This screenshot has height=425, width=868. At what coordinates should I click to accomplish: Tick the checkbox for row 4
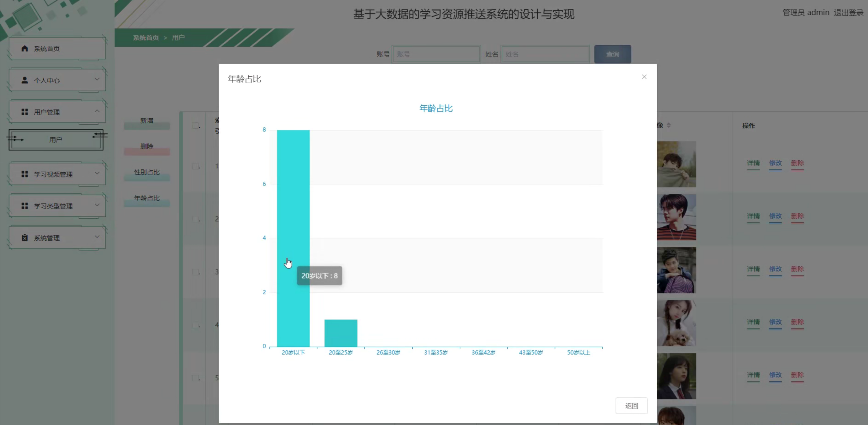tap(195, 325)
